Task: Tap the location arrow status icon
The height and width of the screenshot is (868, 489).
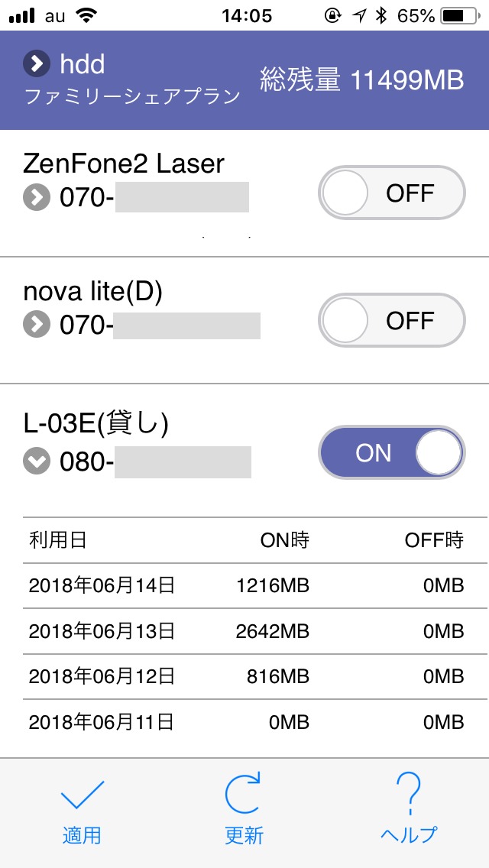Action: click(x=358, y=15)
